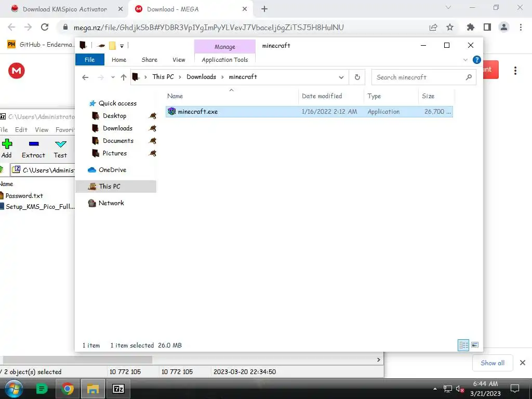Open Explorer help question mark icon
The height and width of the screenshot is (399, 532).
[477, 60]
